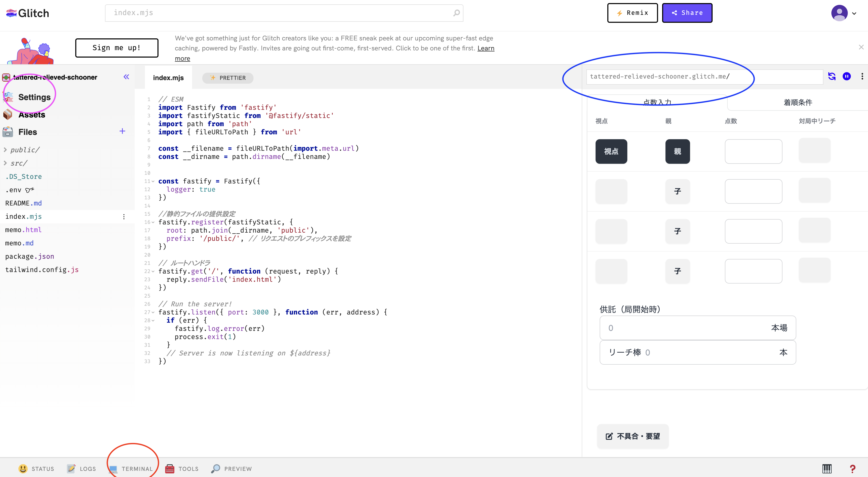Click the Remix button
The image size is (868, 477).
coord(632,13)
